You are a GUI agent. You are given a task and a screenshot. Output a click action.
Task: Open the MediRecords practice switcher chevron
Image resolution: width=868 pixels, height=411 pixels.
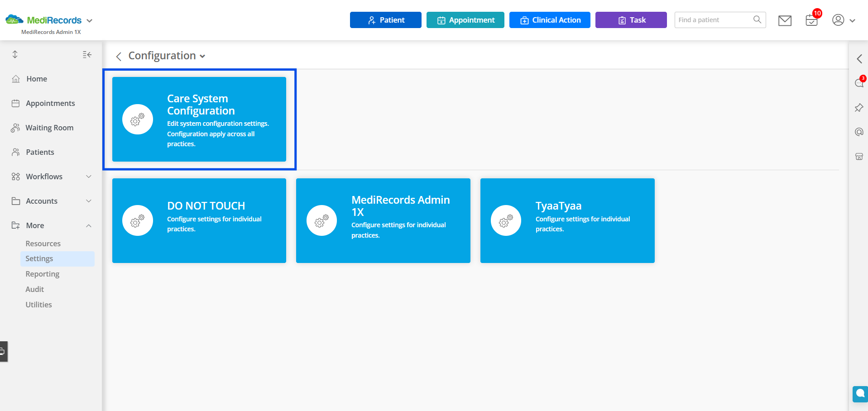coord(89,21)
